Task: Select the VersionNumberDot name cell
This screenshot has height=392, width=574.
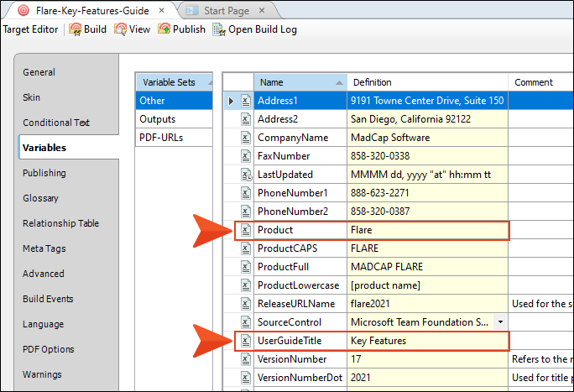Action: (300, 378)
